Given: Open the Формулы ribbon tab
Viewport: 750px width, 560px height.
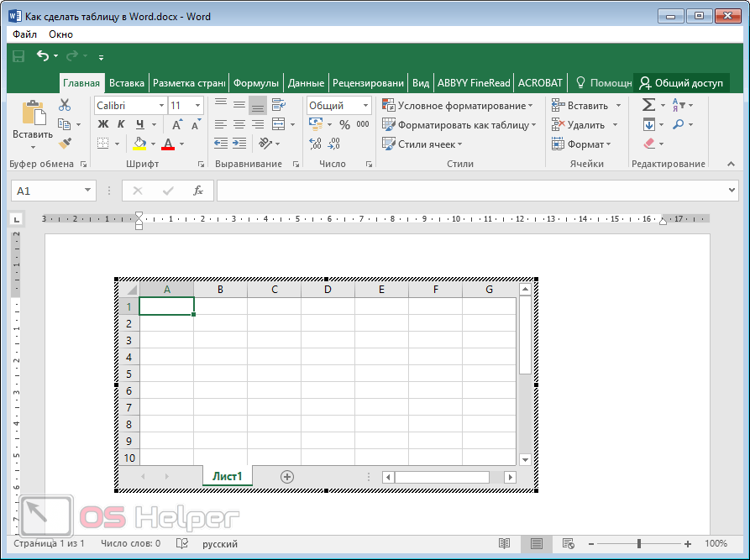Looking at the screenshot, I should point(255,83).
